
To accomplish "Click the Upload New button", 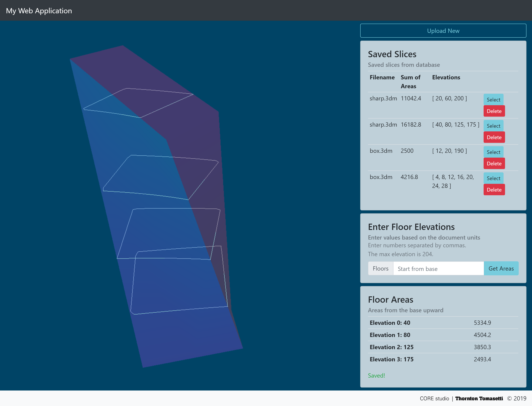I will (443, 31).
